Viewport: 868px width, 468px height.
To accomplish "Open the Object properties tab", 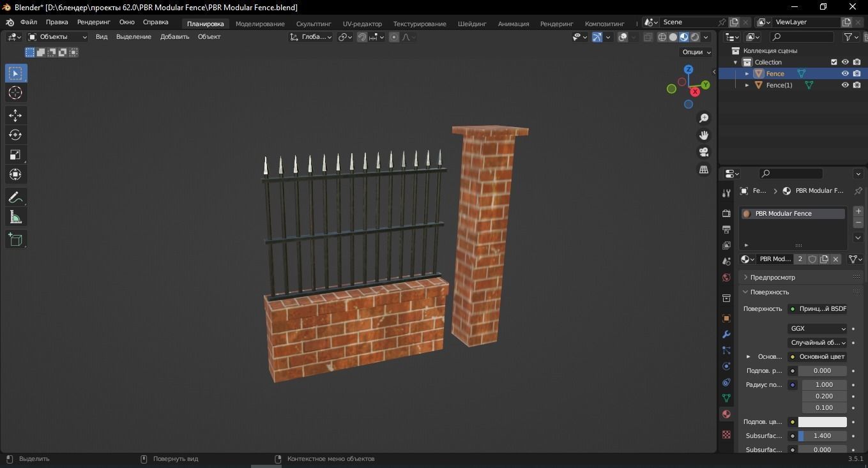I will point(726,318).
